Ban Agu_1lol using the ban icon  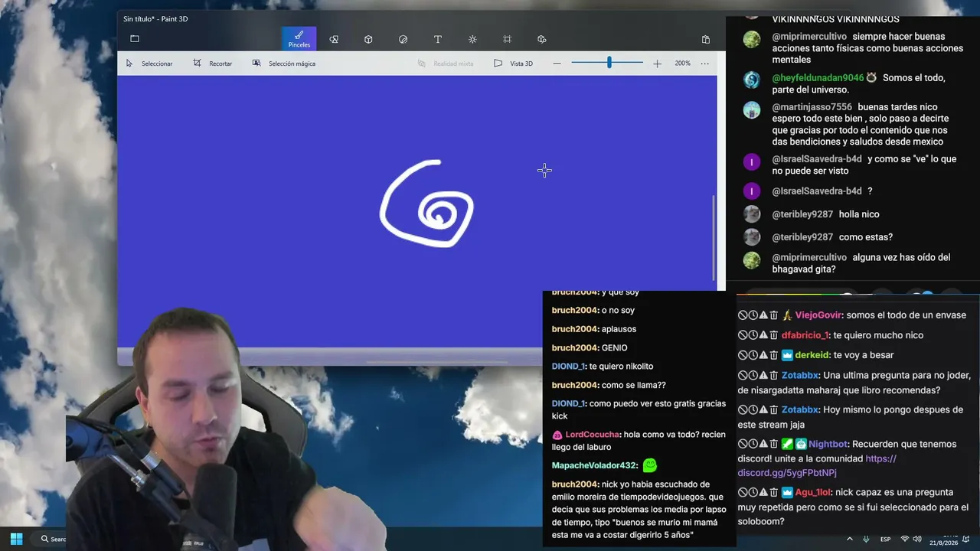(x=743, y=493)
